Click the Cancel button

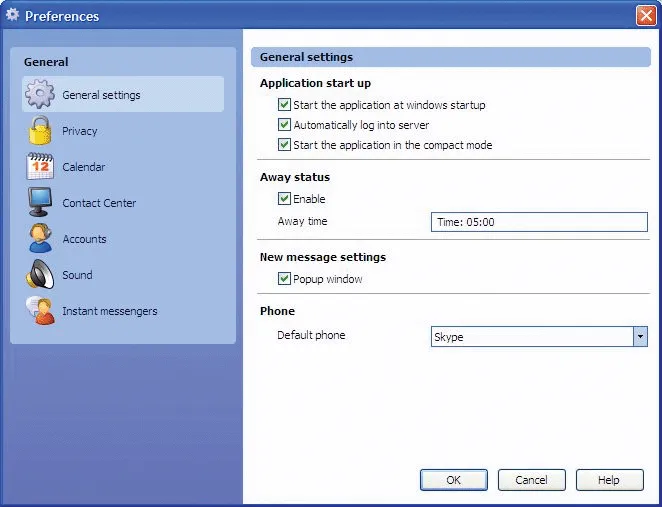click(x=532, y=480)
